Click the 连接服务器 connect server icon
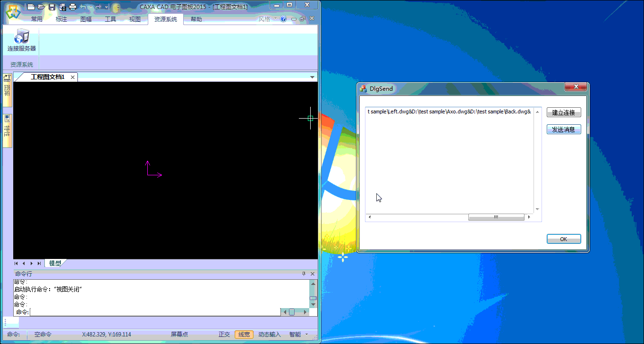 click(x=21, y=40)
